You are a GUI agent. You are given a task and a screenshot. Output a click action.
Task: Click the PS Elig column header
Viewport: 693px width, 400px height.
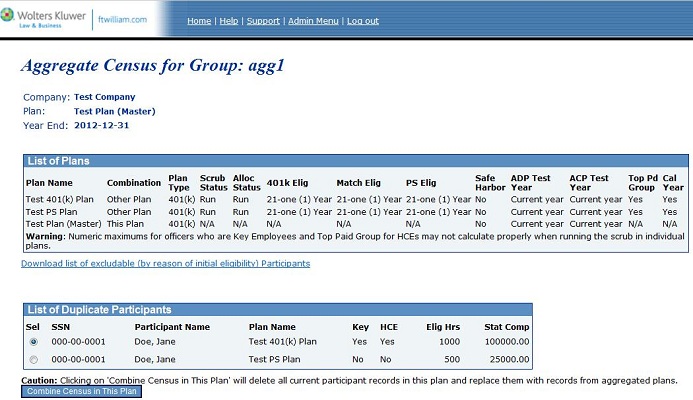[421, 183]
